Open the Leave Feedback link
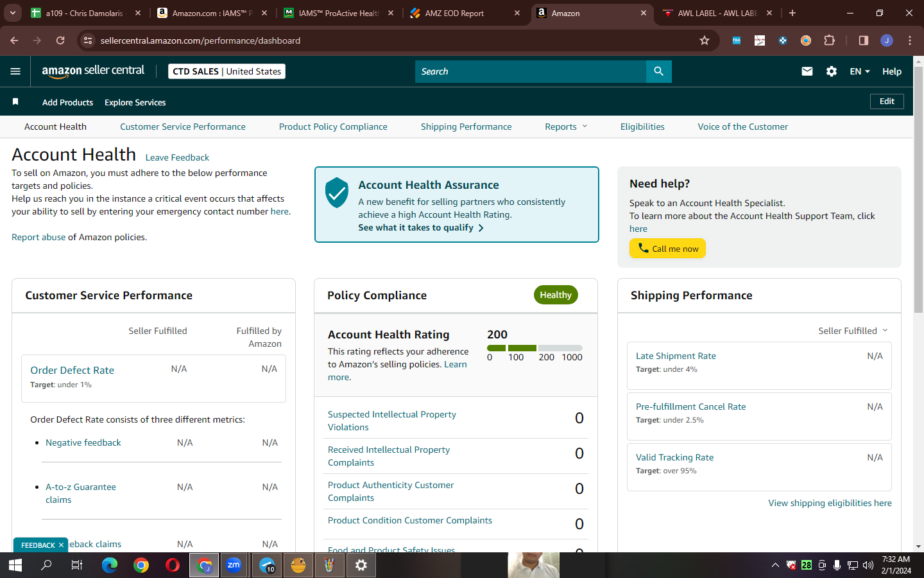924x578 pixels. click(x=177, y=157)
